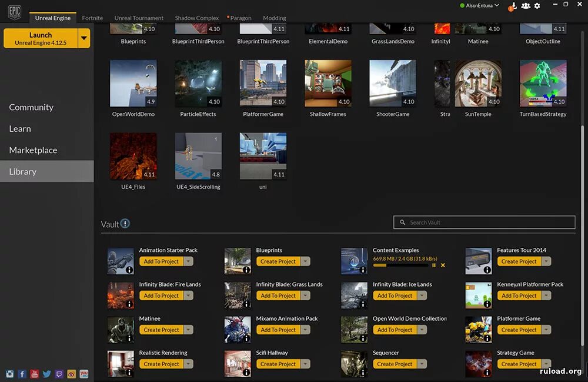Show info for Content Examples thumbnail
This screenshot has width=588, height=382.
click(363, 270)
